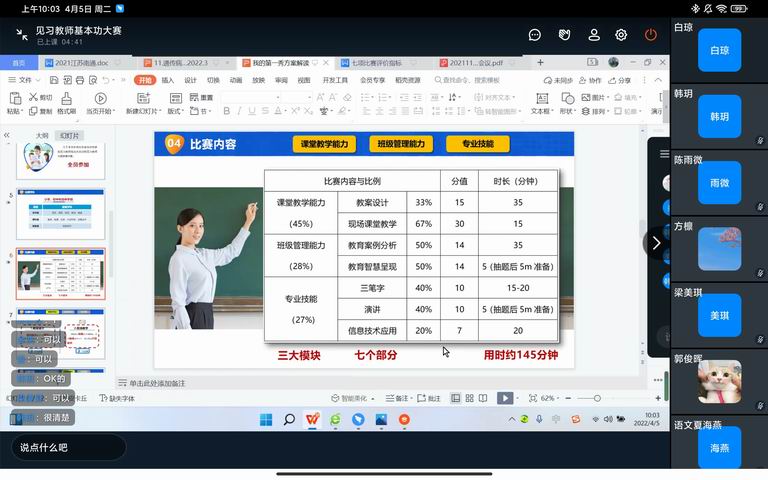
Task: Select participant 白琼 video tile
Action: click(x=719, y=50)
